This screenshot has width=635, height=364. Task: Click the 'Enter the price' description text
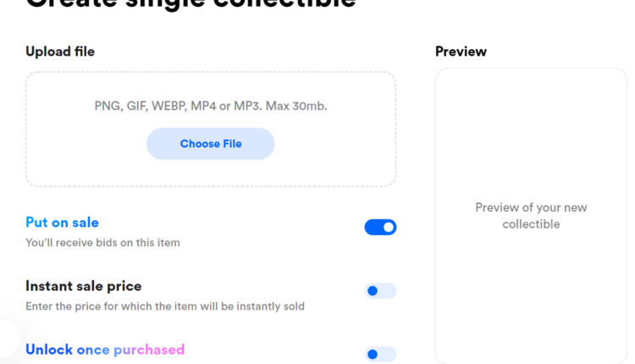coord(164,306)
